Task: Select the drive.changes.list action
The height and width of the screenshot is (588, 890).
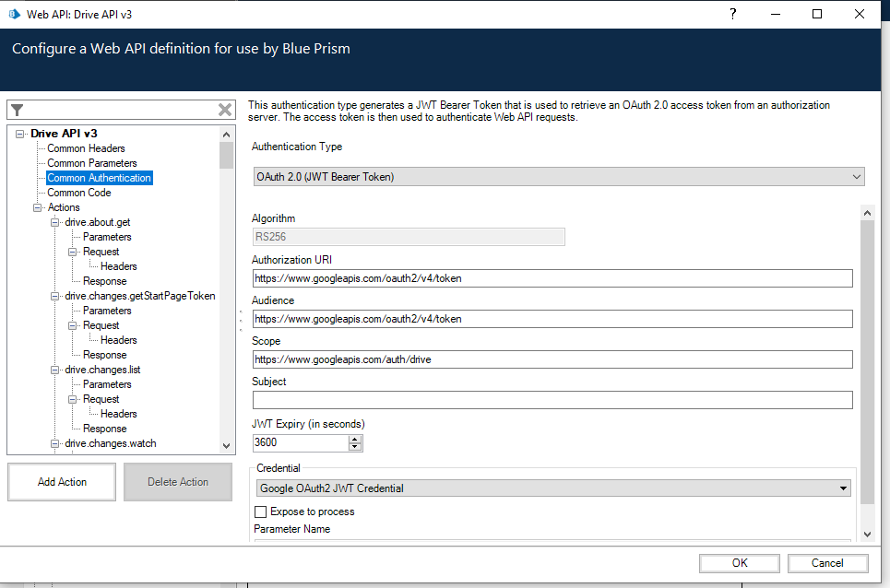Action: tap(102, 370)
